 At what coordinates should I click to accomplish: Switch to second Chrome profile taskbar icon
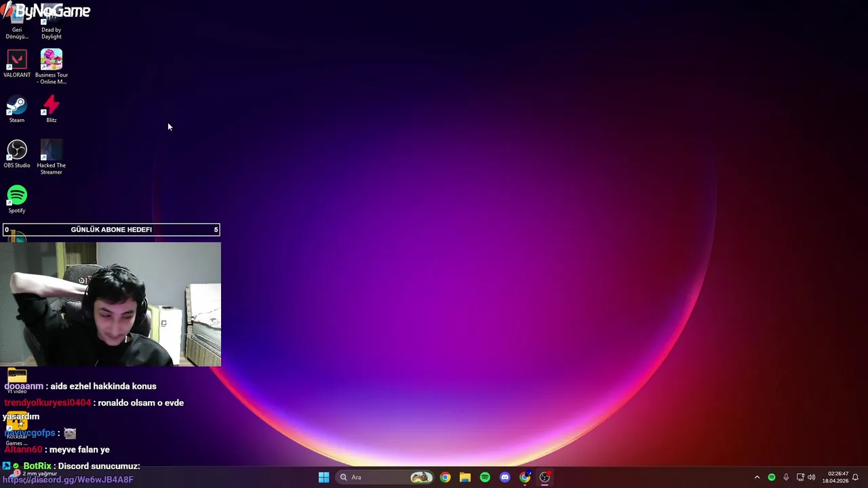point(524,477)
